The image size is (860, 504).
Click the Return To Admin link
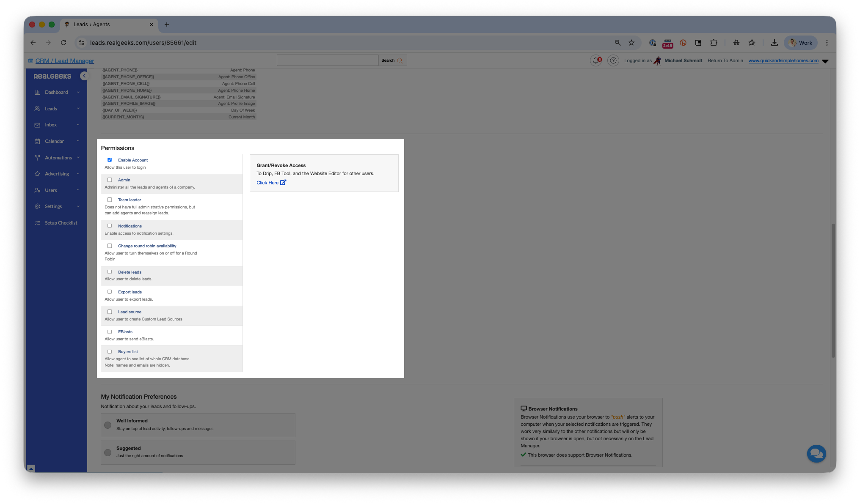[725, 60]
